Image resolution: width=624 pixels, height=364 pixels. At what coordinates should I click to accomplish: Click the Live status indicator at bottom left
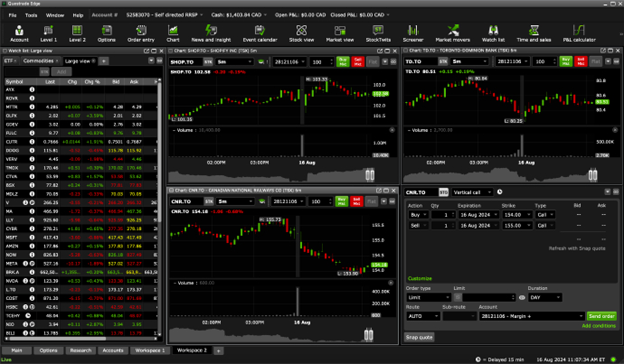tap(5, 359)
